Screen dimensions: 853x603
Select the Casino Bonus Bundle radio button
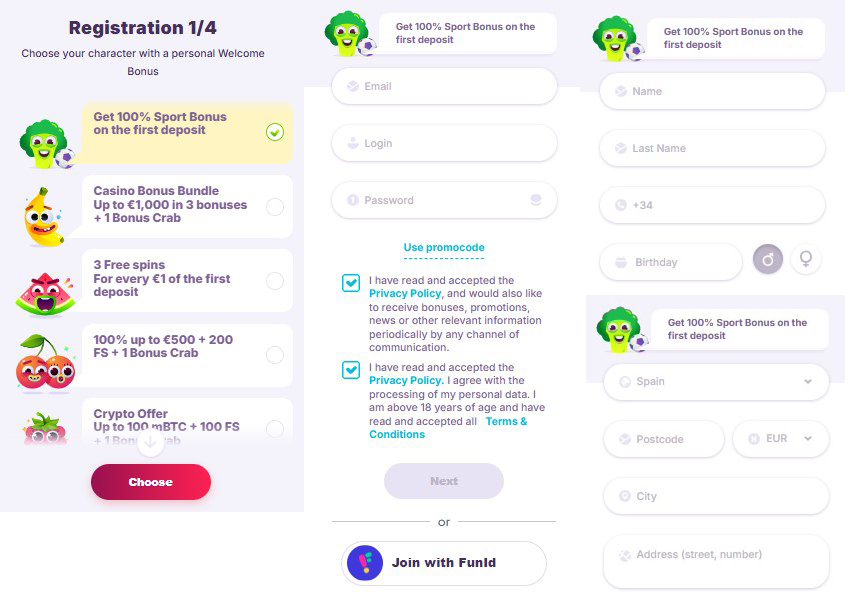[275, 207]
